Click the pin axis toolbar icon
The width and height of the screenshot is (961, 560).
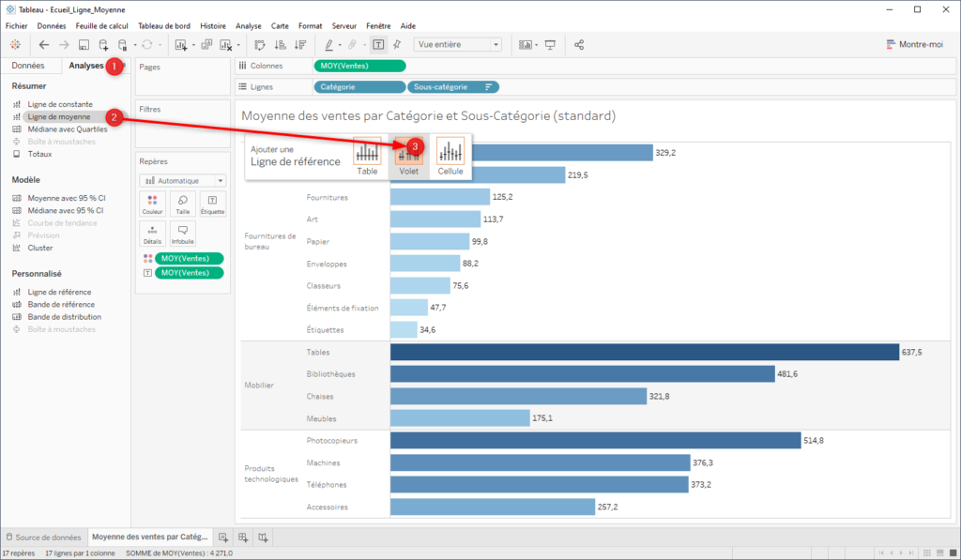pos(397,45)
